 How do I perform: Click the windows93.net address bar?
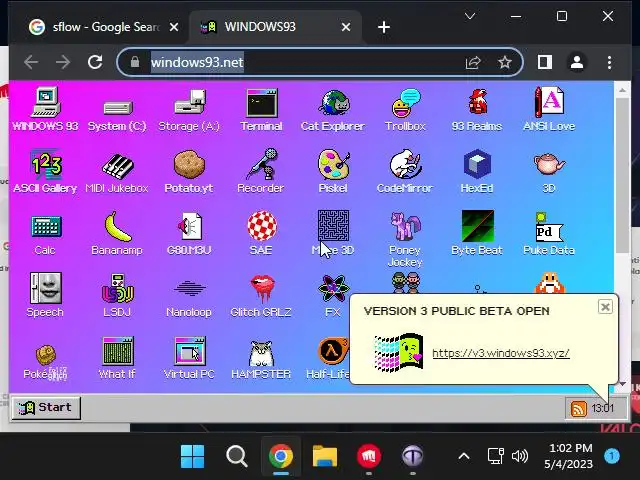coord(319,62)
